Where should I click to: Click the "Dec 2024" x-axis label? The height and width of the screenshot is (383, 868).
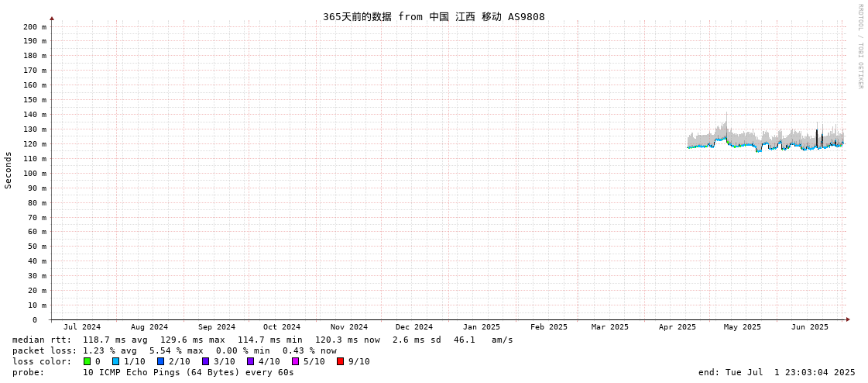point(414,327)
